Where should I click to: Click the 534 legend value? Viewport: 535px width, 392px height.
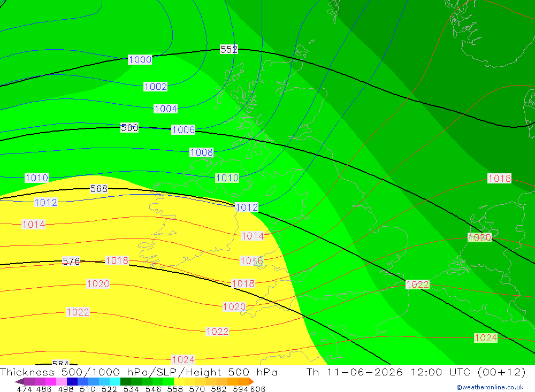pos(132,389)
